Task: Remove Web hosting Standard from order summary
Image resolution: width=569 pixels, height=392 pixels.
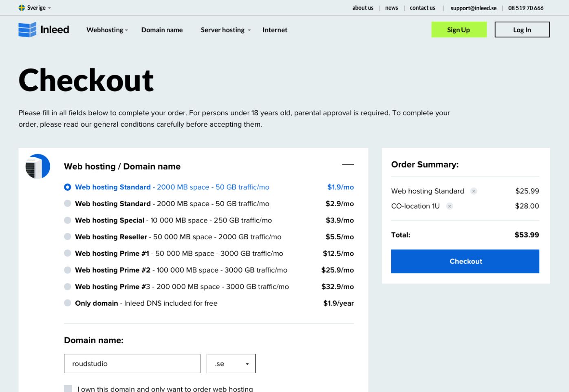Action: 473,191
